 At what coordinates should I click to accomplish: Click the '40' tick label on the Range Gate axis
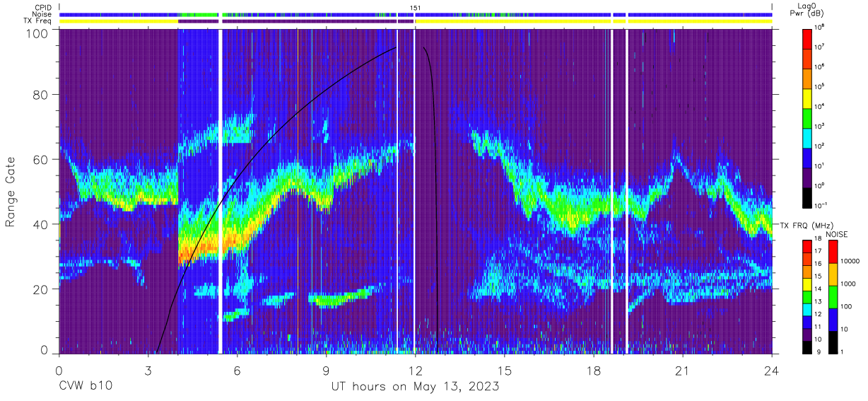pyautogui.click(x=42, y=224)
